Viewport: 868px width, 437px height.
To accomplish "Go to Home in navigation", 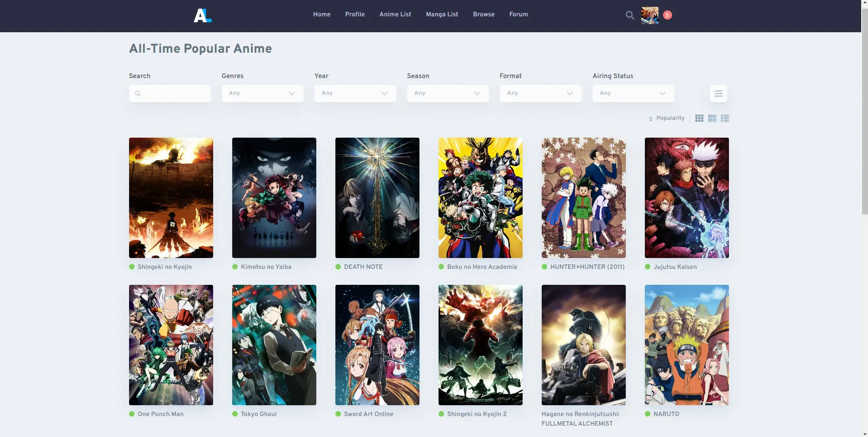I will click(322, 15).
